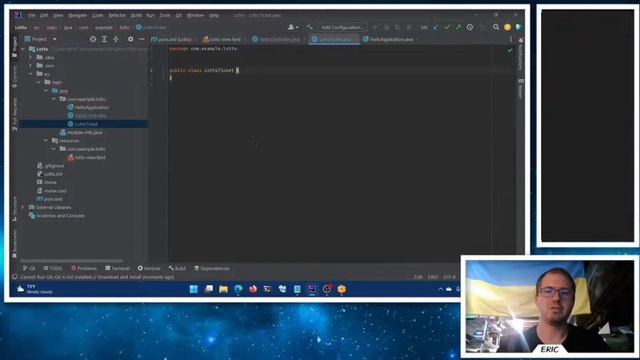Viewport: 640px width, 360px height.
Task: Click the Git commit checkmark icon
Action: click(x=447, y=27)
